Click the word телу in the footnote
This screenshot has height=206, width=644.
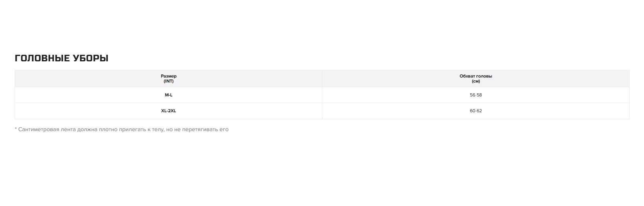point(158,130)
